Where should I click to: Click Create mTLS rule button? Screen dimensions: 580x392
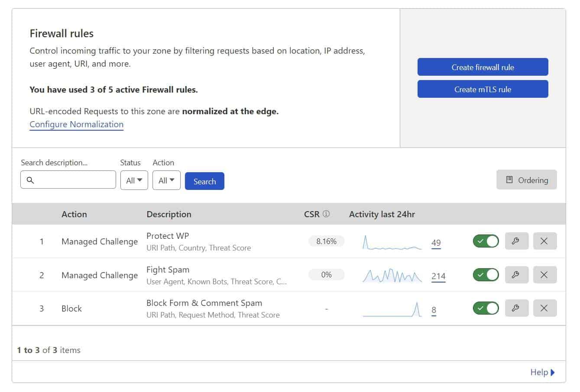pos(483,89)
